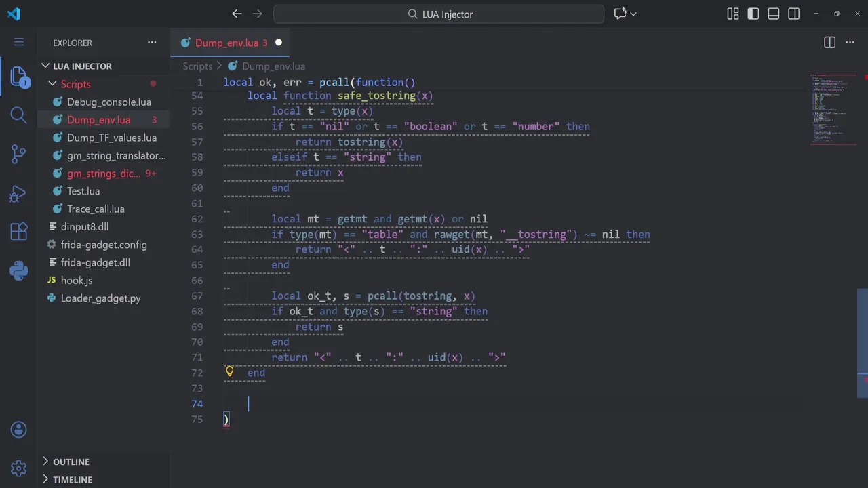Select the Dump_env.lua editor tab
Viewport: 868px width, 488px height.
pyautogui.click(x=226, y=43)
